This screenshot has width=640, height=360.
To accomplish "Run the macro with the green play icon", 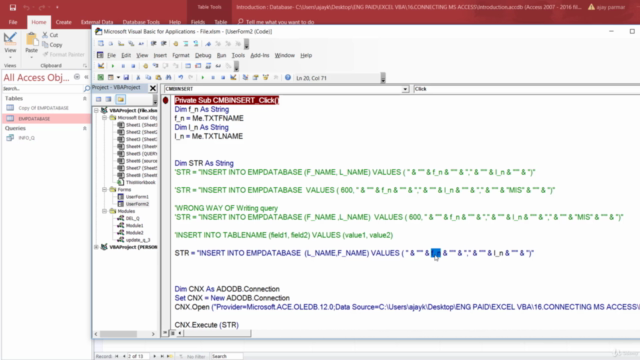I will [x=203, y=78].
